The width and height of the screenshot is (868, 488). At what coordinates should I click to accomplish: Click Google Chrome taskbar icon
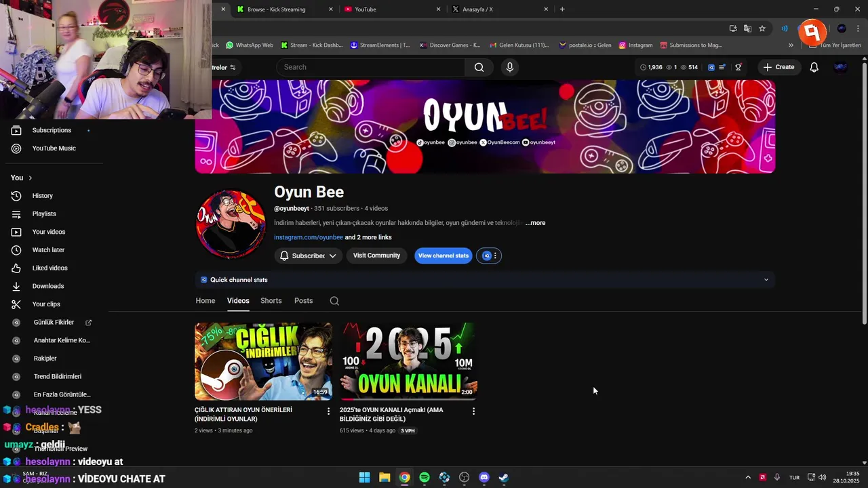404,477
